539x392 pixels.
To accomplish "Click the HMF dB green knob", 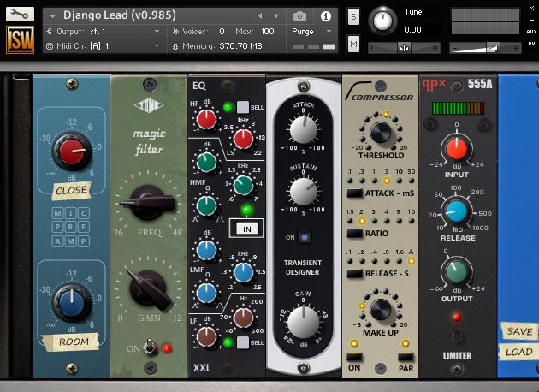I will click(206, 162).
